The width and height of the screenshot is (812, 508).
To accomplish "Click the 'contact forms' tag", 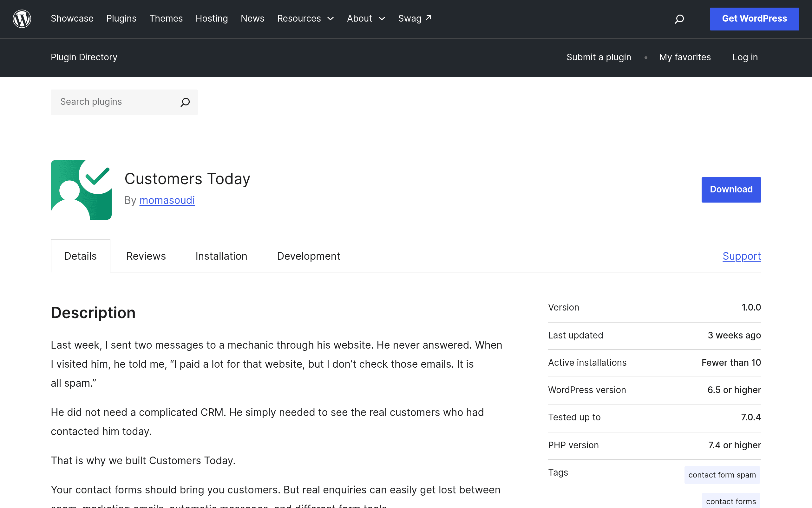I will click(731, 501).
